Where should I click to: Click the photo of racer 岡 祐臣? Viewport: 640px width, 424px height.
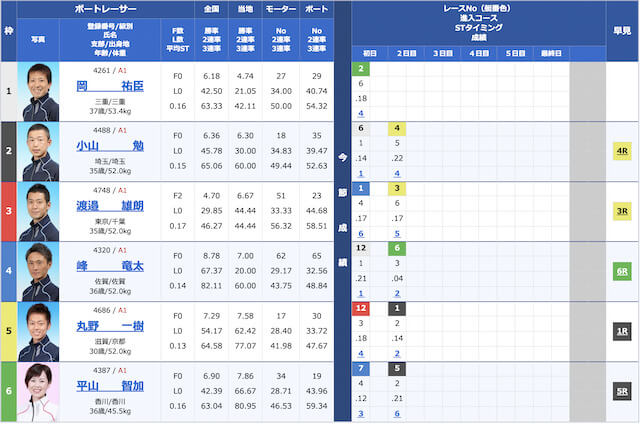(x=39, y=91)
